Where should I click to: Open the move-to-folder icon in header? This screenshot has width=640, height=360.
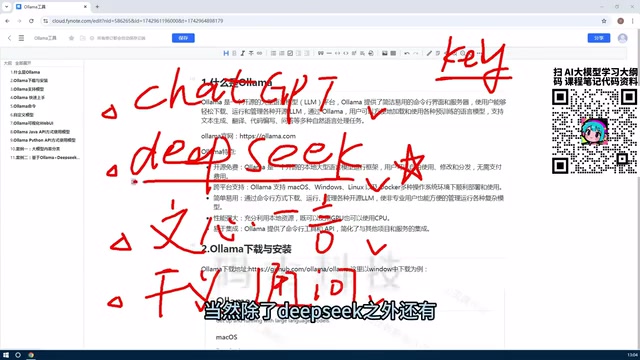coord(83,38)
